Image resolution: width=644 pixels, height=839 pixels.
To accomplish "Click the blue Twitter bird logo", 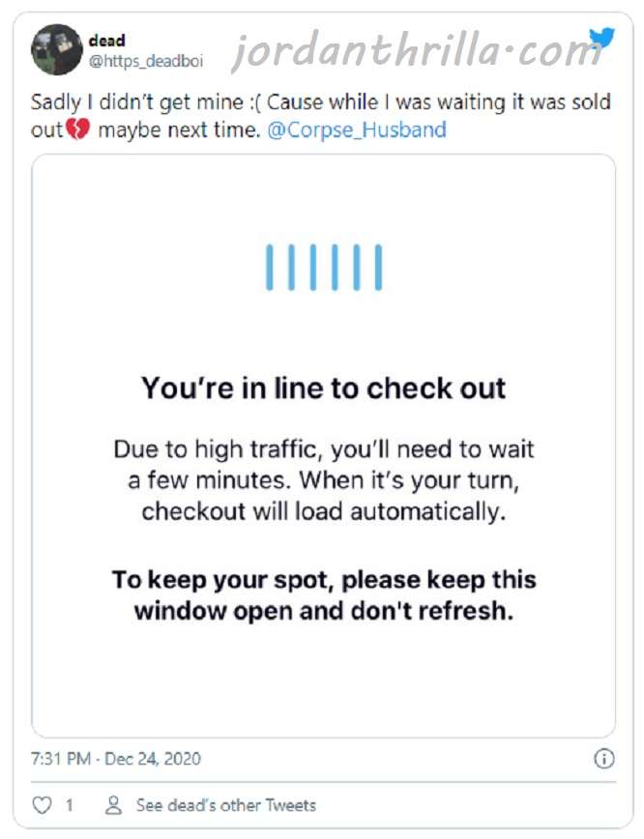I will 602,39.
